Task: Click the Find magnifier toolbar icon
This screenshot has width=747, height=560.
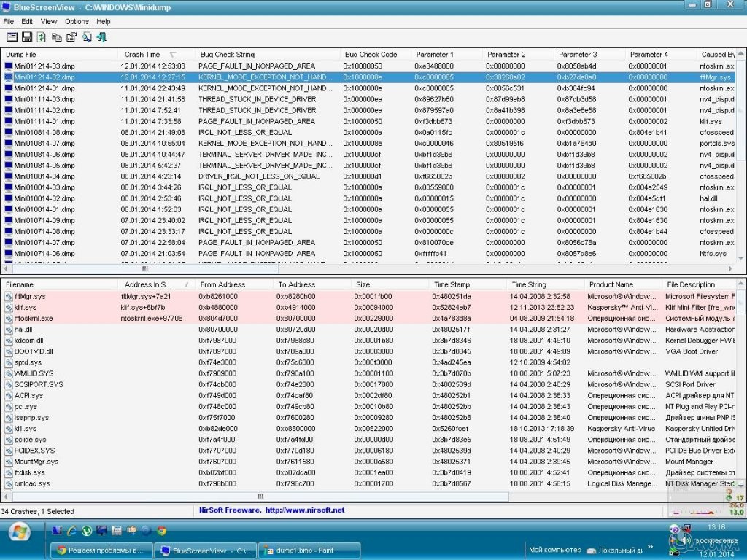Action: tap(87, 37)
